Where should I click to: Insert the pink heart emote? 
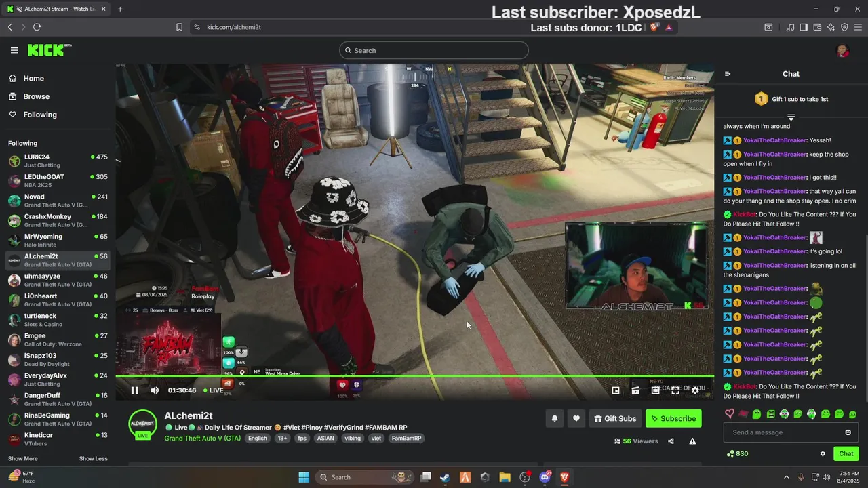click(730, 413)
